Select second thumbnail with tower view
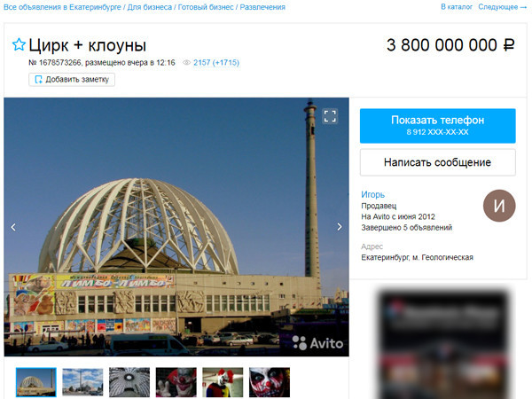This screenshot has height=399, width=532. tap(82, 382)
